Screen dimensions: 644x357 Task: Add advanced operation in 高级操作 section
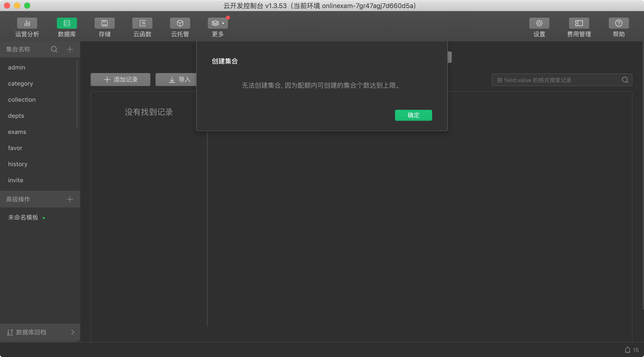click(x=70, y=199)
